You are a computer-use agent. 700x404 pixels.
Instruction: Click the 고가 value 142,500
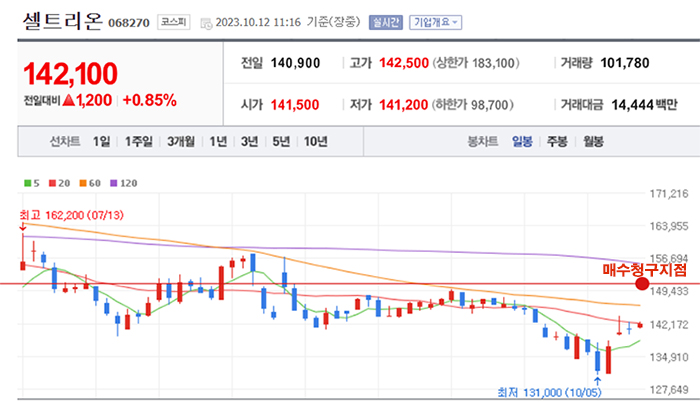click(x=404, y=63)
